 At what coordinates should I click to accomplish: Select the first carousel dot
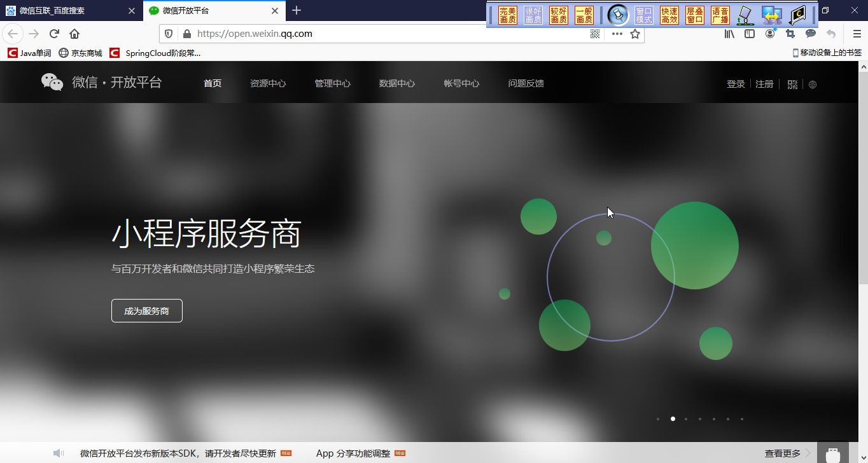pos(658,419)
